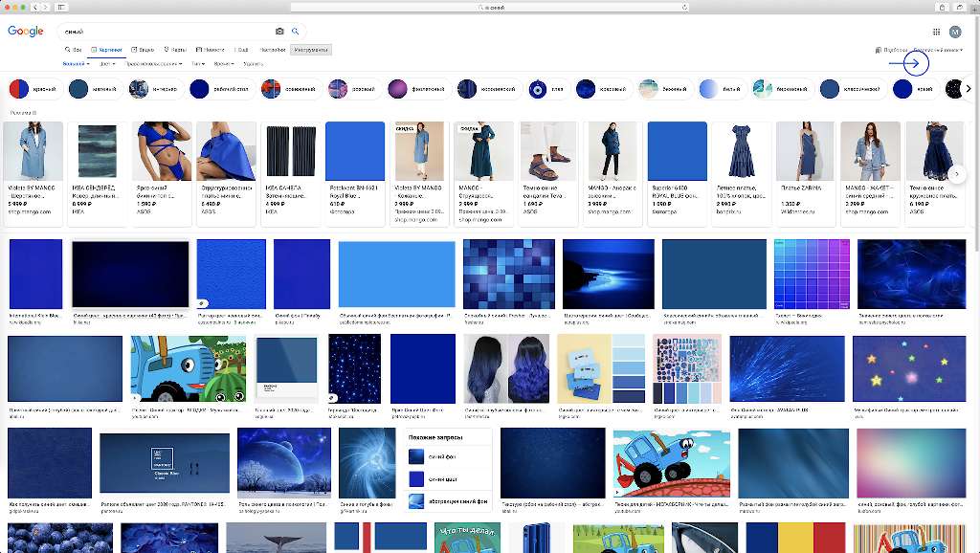Image resolution: width=980 pixels, height=553 pixels.
Task: Open the Google apps grid
Action: (x=936, y=32)
